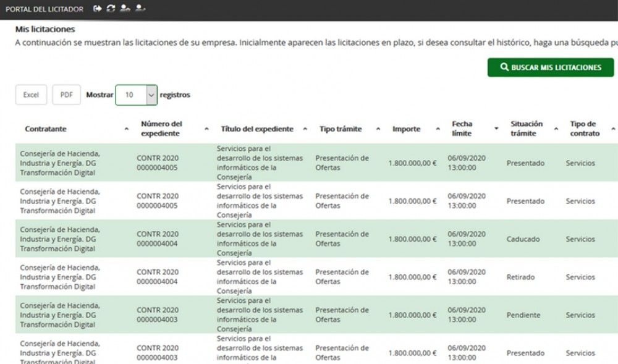Export the table with Excel button
Screen dimensions: 618x364
click(x=31, y=95)
